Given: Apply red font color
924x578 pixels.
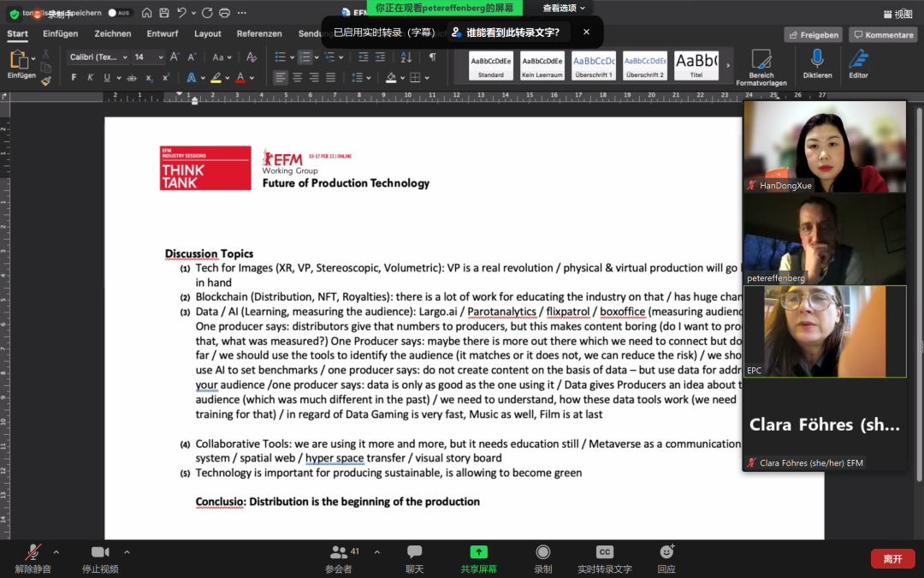Looking at the screenshot, I should click(240, 77).
